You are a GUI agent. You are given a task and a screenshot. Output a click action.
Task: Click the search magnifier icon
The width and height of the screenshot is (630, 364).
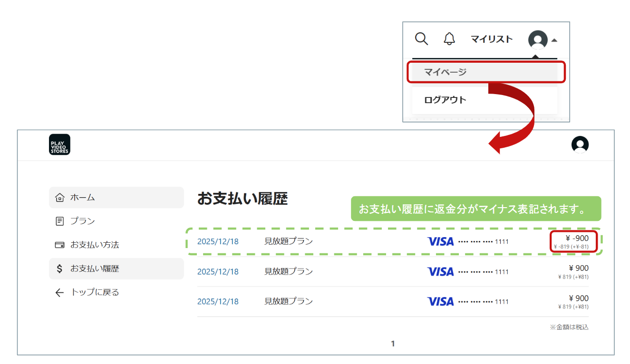pos(421,39)
